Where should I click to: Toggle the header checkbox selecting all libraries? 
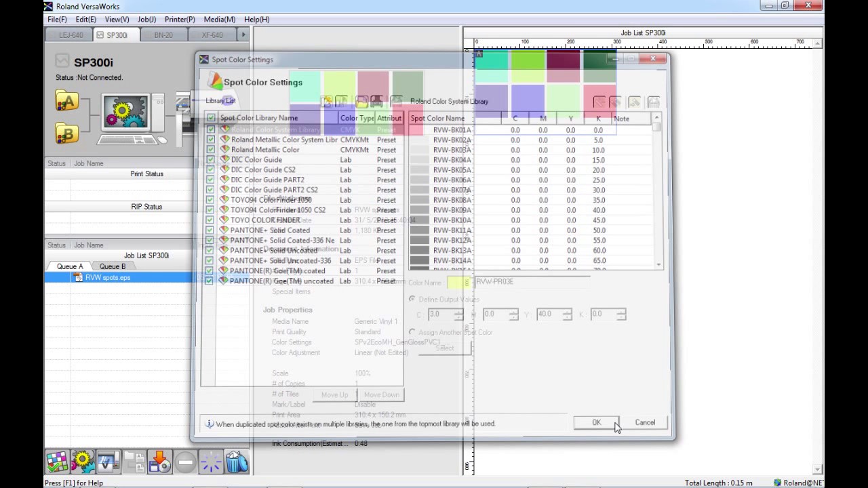point(211,118)
